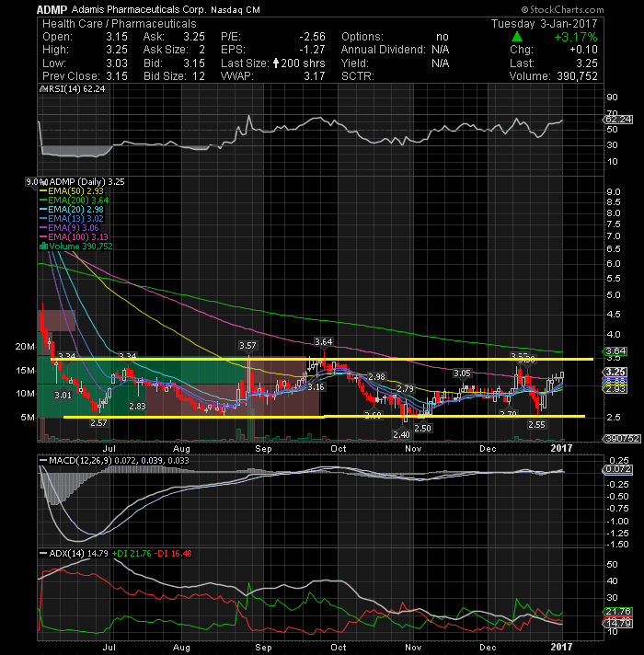Click the 2.57 July low label
The height and width of the screenshot is (655, 644).
[x=98, y=422]
